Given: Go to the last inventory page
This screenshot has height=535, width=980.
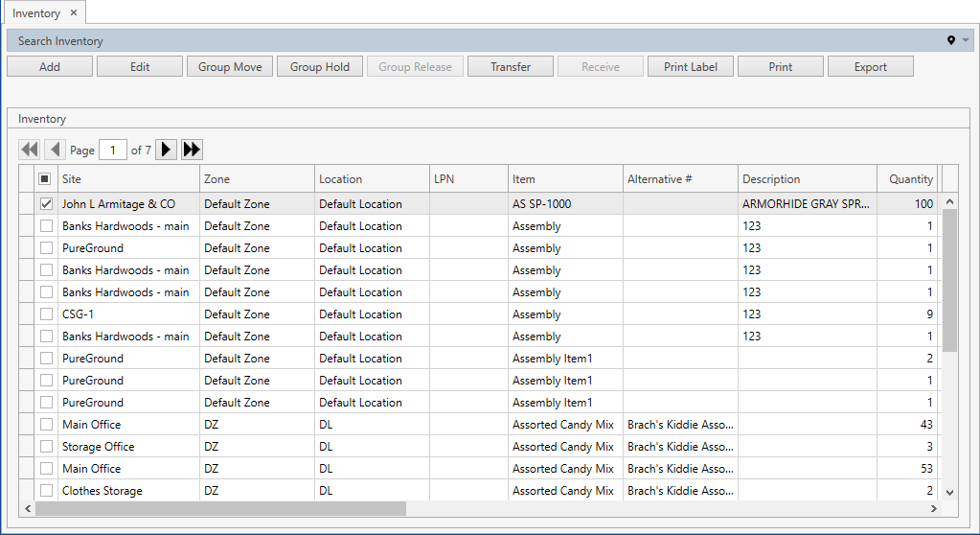Looking at the screenshot, I should pos(192,150).
